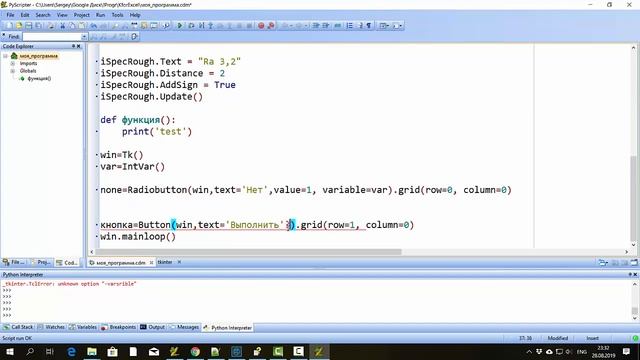Expand the Globals tree node
The width and height of the screenshot is (640, 360).
(x=13, y=71)
